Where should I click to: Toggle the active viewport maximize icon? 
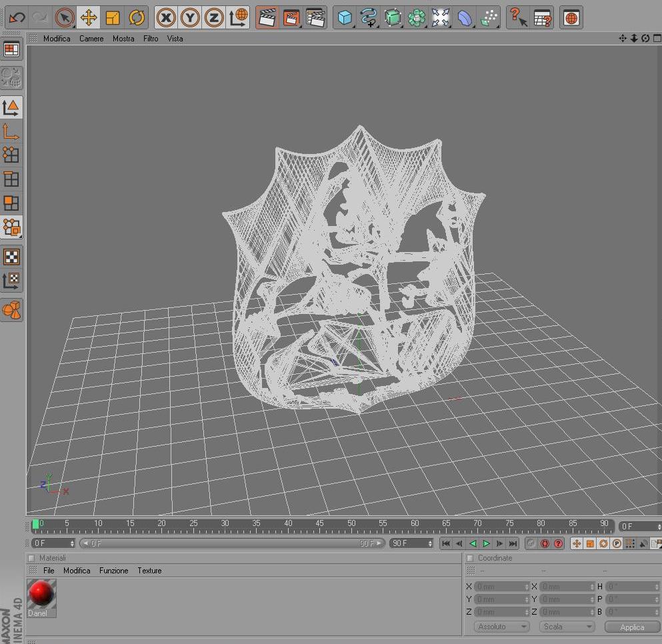tap(657, 39)
